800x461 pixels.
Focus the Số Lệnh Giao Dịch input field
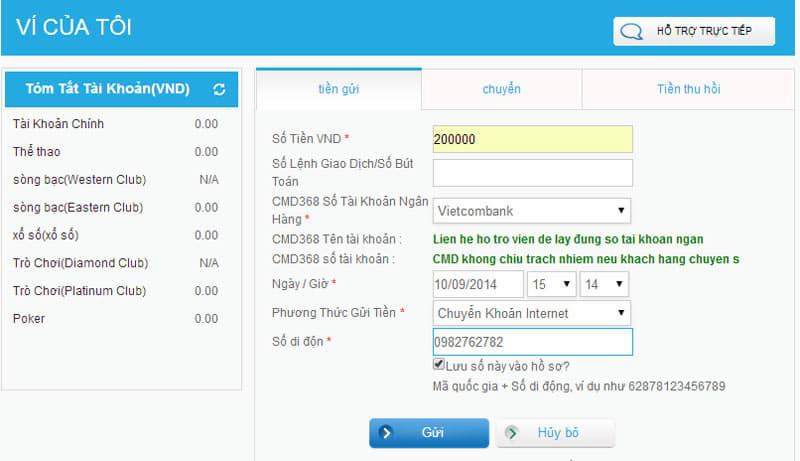pyautogui.click(x=532, y=173)
